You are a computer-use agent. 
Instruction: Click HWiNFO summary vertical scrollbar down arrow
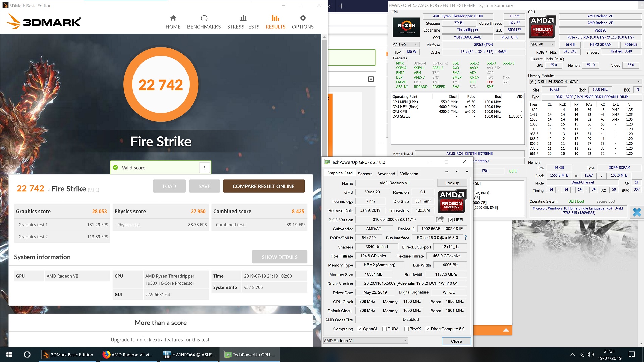point(641,344)
